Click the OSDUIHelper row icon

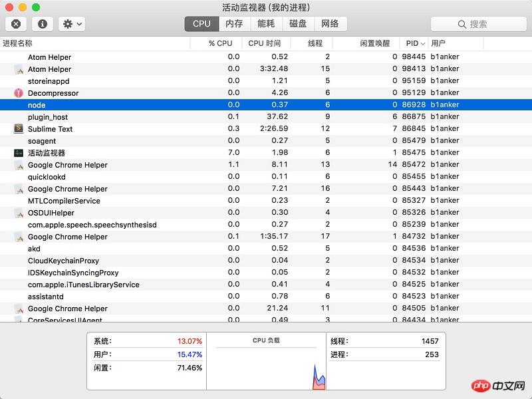pos(19,213)
